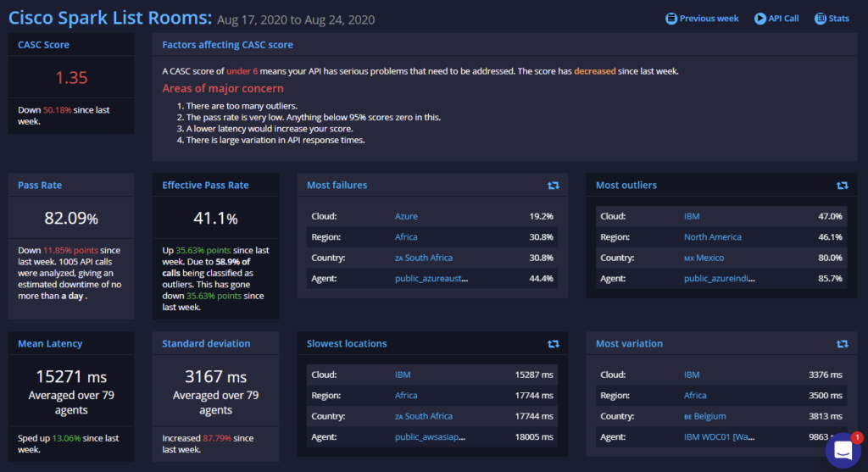Open public_azureindi agent link

tap(719, 278)
